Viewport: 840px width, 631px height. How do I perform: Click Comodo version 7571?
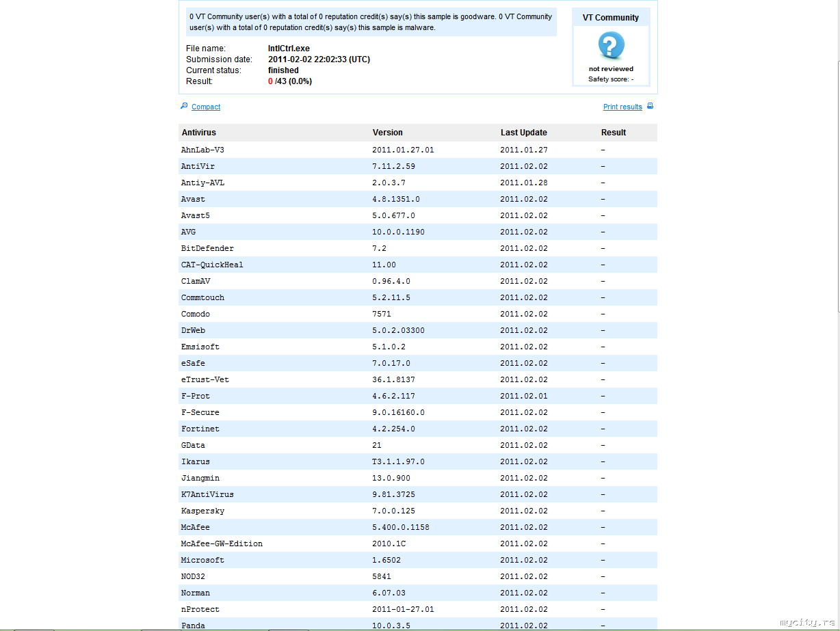[x=382, y=314]
